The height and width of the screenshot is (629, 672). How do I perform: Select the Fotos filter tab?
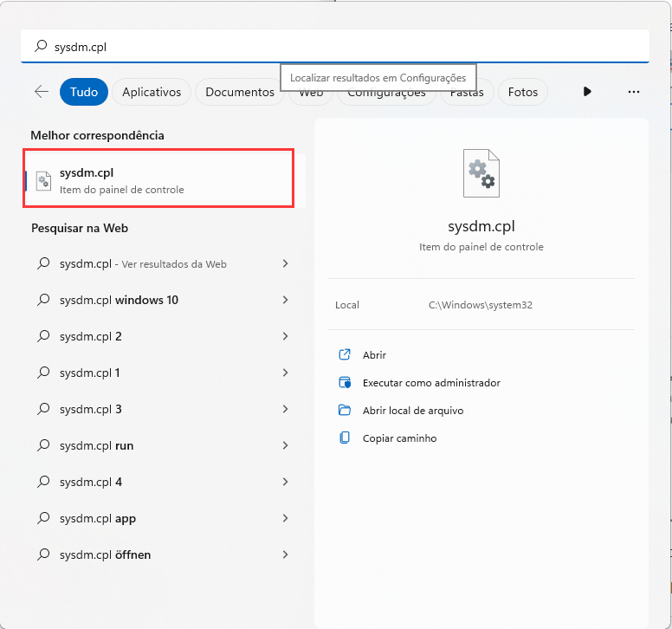(523, 92)
